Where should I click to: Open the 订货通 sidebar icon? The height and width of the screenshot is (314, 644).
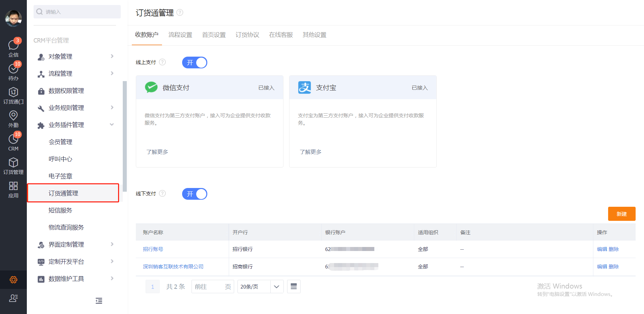(13, 92)
